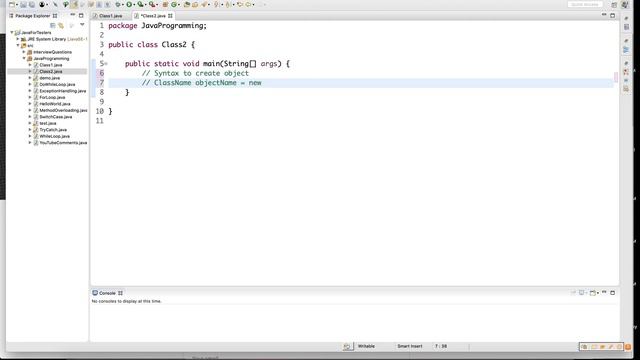Click the Debug bug icon in toolbar
The image size is (640, 360).
[118, 4]
